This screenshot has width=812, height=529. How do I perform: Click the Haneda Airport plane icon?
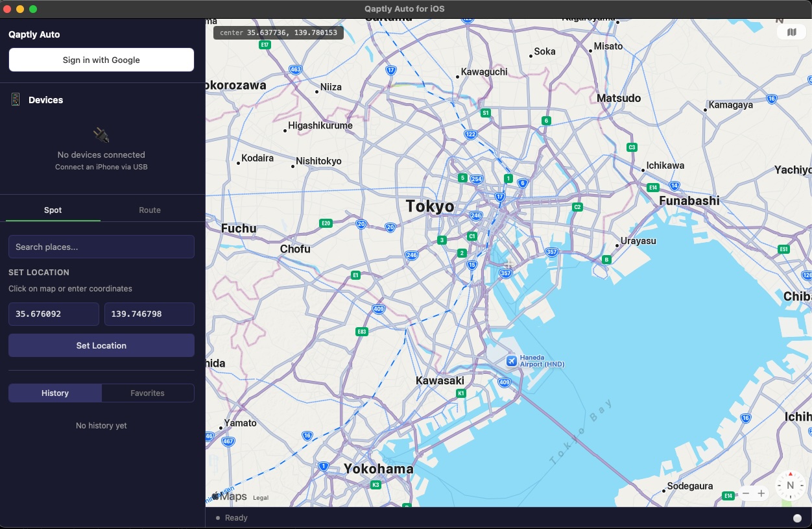tap(512, 360)
